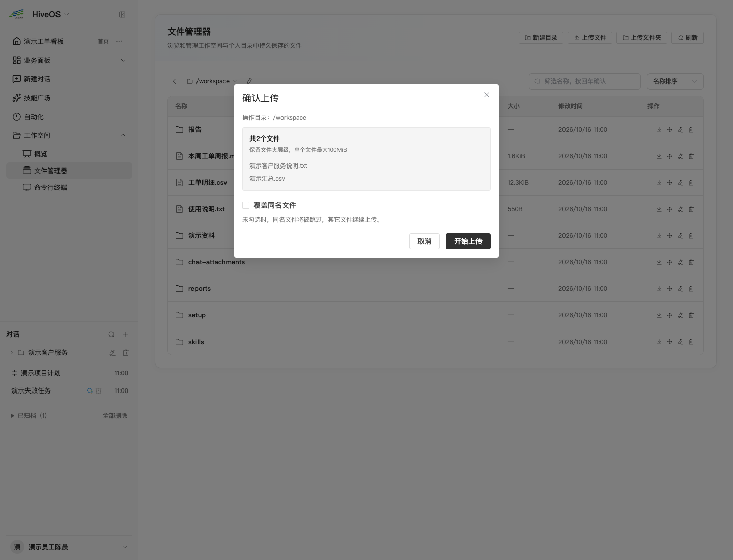Open 新建对话 in the sidebar
733x560 pixels.
(69, 79)
